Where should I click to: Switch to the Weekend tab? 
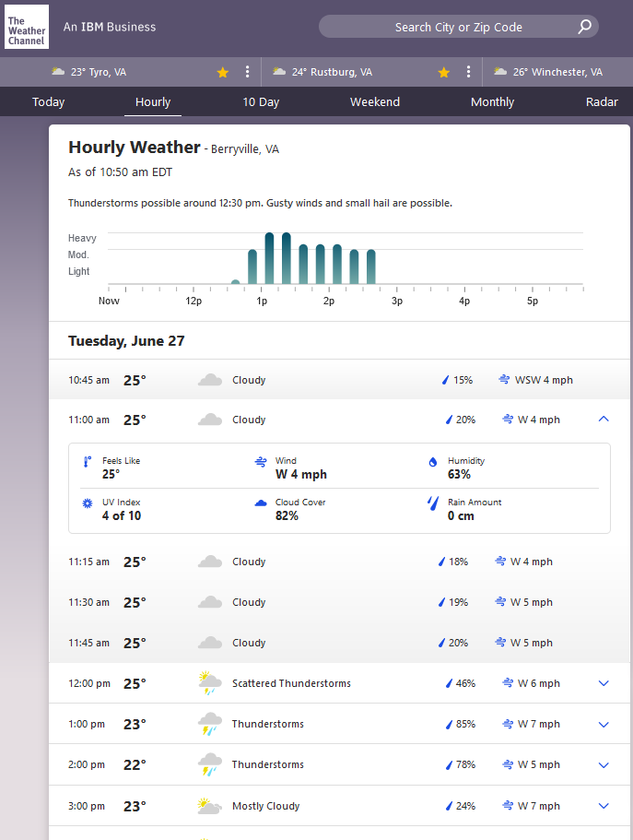tap(375, 101)
